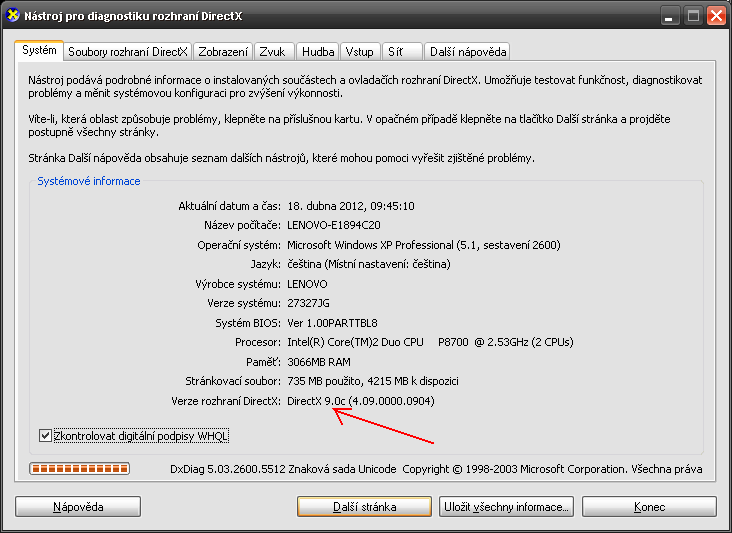The height and width of the screenshot is (533, 732).
Task: Click the Výrobce systému value LENOVO
Action: pyautogui.click(x=307, y=284)
